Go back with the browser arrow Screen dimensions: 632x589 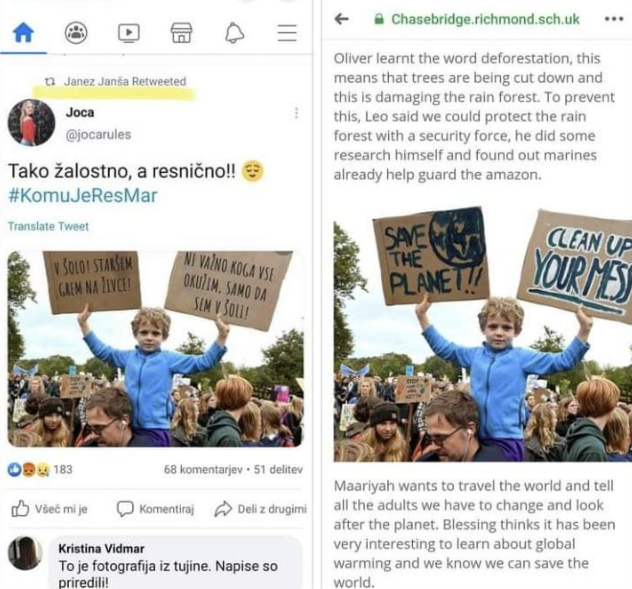point(342,18)
